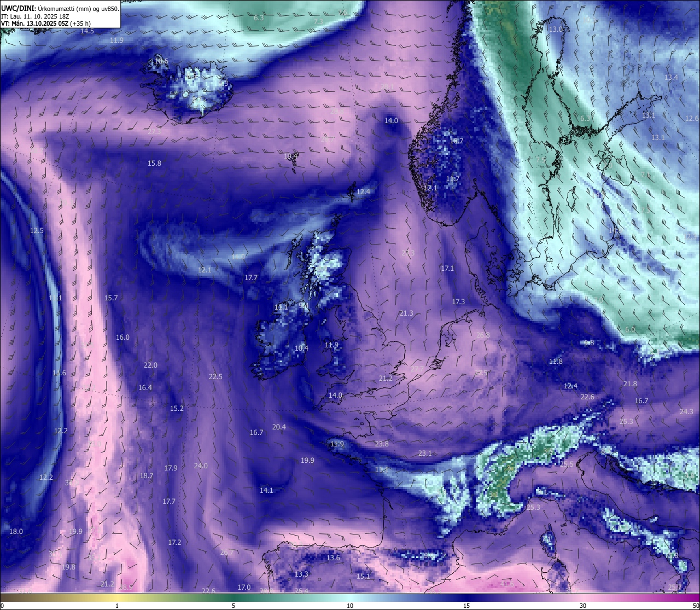Click the 11.8 map value
This screenshot has height=610, width=700.
point(556,362)
